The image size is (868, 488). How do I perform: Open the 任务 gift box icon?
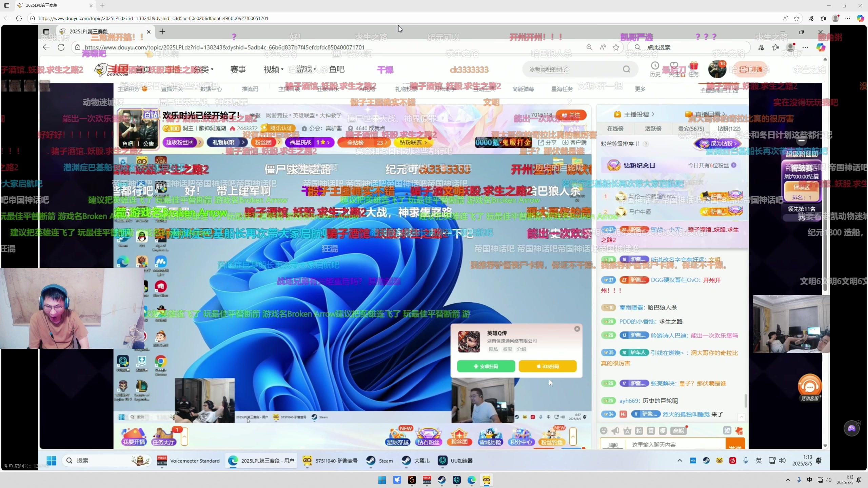coord(694,69)
